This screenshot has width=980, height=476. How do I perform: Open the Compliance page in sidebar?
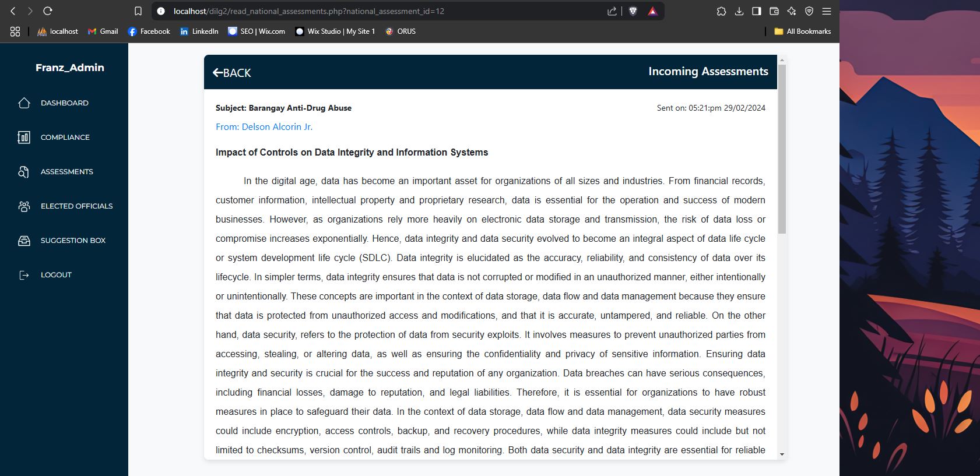(x=65, y=137)
